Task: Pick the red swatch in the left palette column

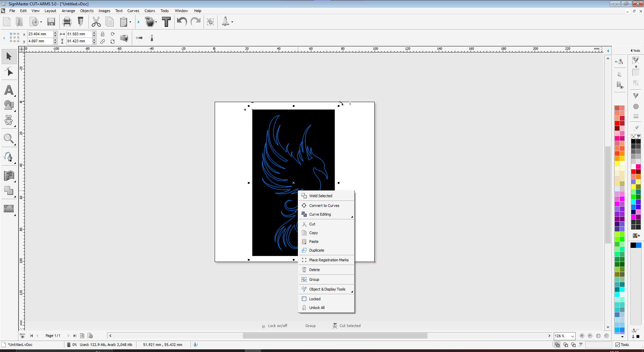Action: click(x=617, y=123)
